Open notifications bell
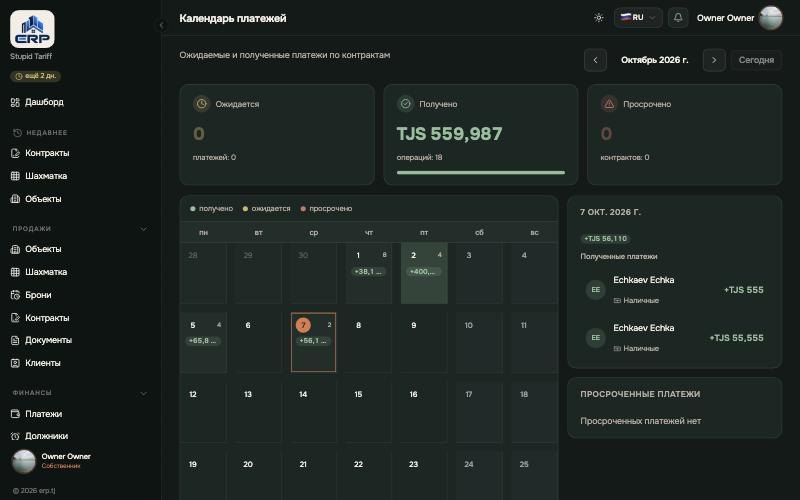Viewport: 800px width, 500px height. (678, 17)
